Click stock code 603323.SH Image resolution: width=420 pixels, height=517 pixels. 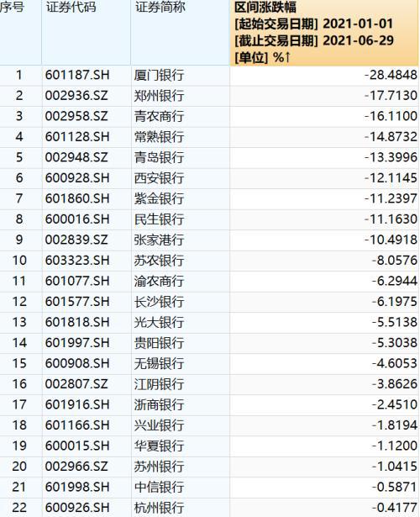tap(77, 261)
